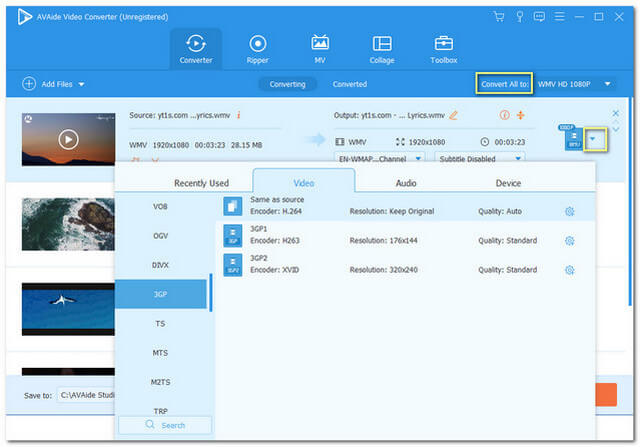Click the key register icon

pyautogui.click(x=520, y=17)
